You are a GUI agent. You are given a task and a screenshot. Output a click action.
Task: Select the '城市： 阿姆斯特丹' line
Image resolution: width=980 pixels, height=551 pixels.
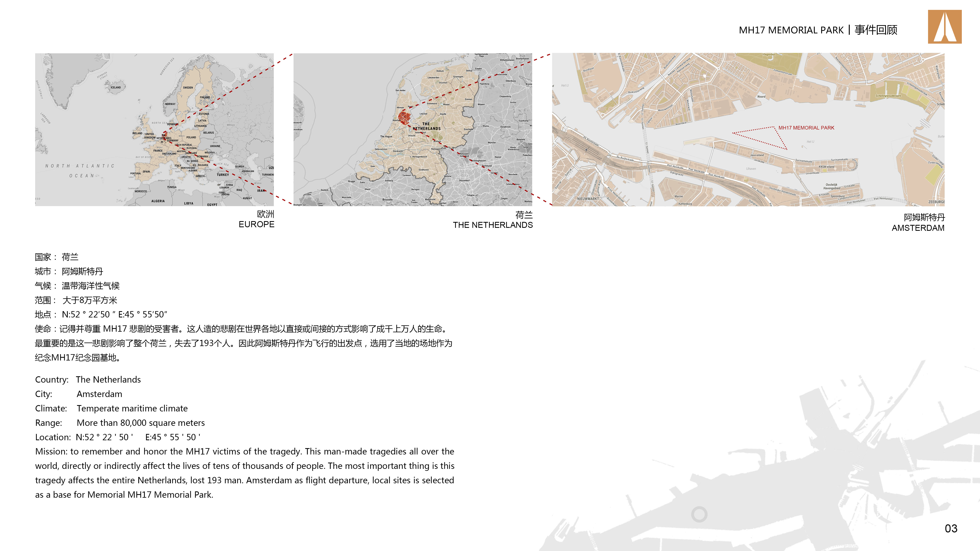point(69,271)
